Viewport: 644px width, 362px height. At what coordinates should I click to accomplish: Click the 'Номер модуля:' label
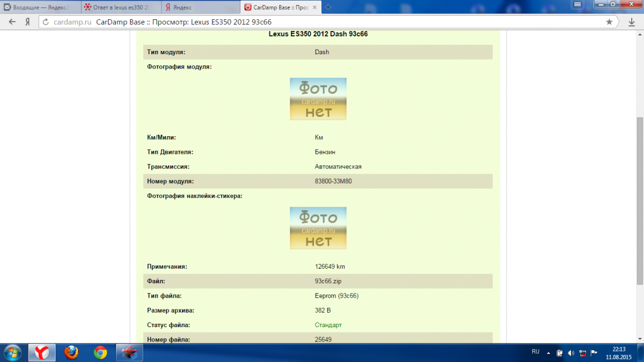pyautogui.click(x=170, y=181)
